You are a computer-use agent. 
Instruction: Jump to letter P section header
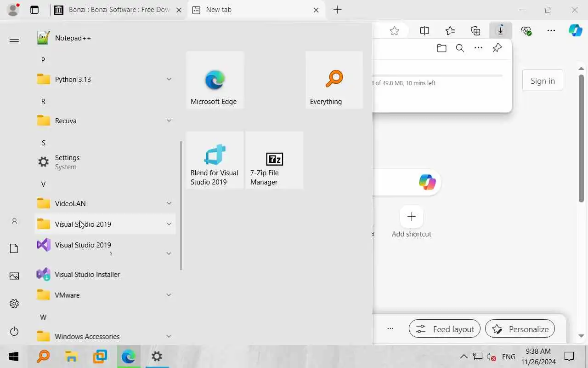point(43,60)
